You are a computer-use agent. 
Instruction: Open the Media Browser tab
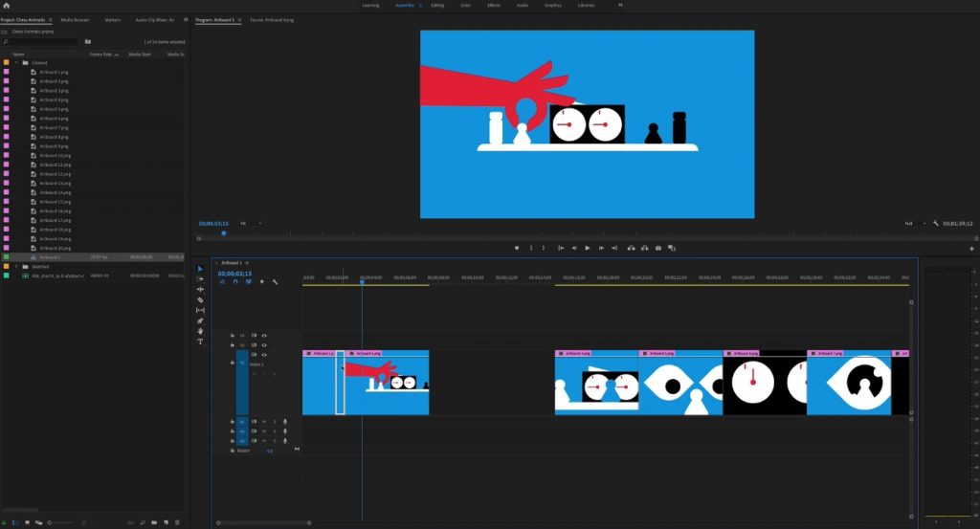(75, 20)
